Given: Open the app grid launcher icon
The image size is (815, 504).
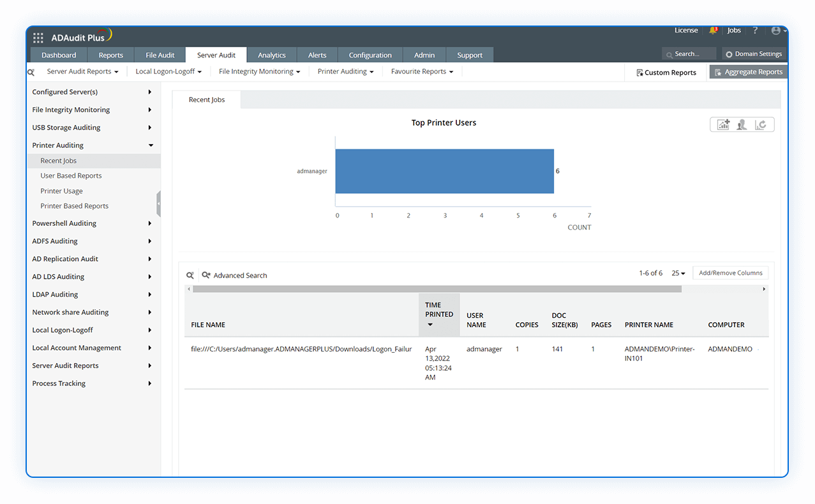Looking at the screenshot, I should (38, 38).
